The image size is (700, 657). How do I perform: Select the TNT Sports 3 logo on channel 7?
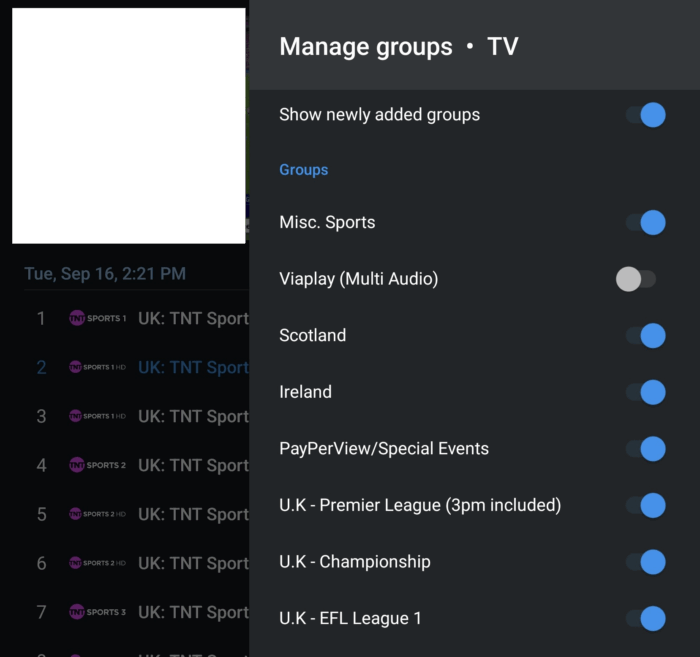click(x=97, y=613)
